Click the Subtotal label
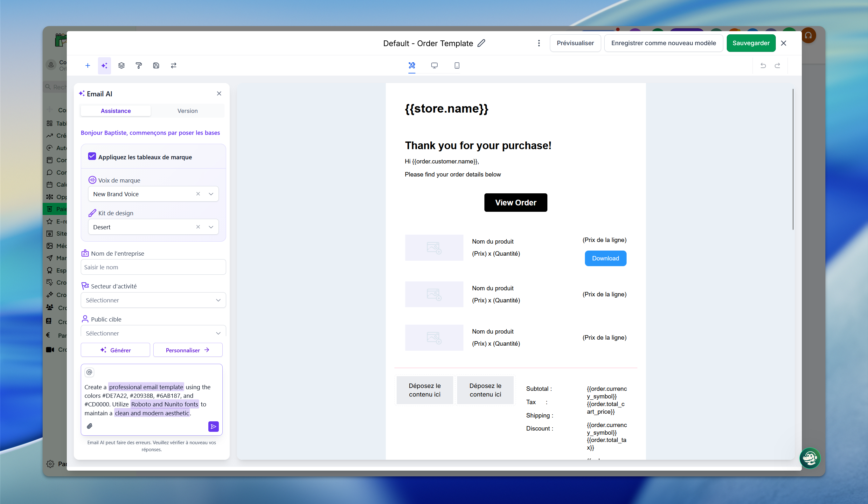 click(x=539, y=389)
